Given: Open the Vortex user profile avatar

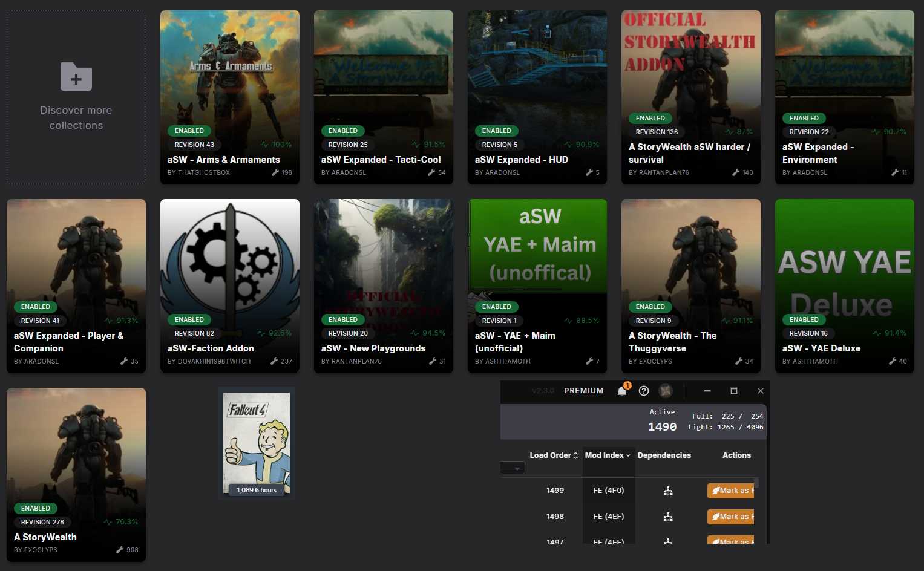Looking at the screenshot, I should (666, 391).
